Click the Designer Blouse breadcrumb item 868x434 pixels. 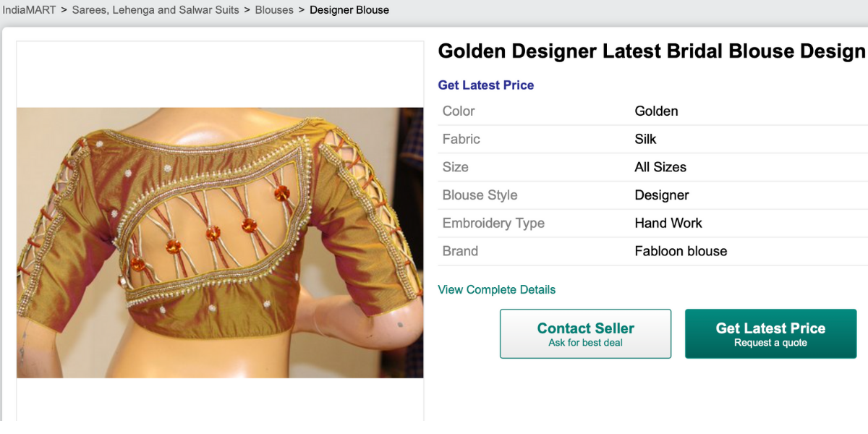[349, 10]
